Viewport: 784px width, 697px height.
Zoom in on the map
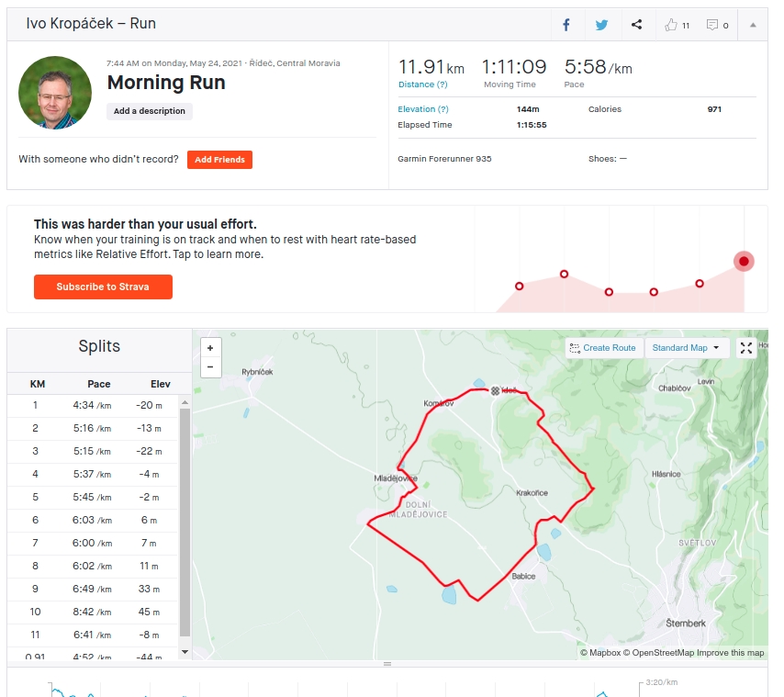tap(210, 348)
